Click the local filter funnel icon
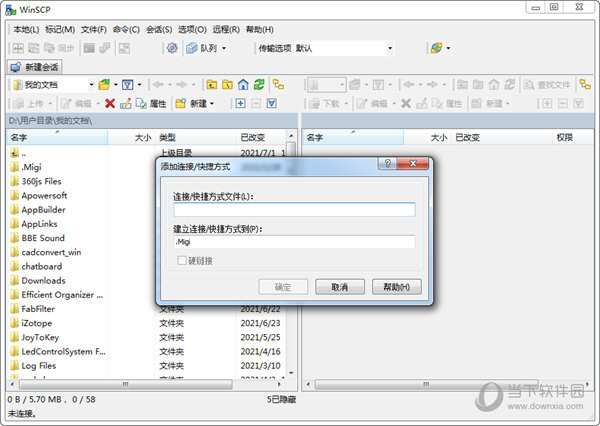This screenshot has width=600, height=426. [x=127, y=85]
